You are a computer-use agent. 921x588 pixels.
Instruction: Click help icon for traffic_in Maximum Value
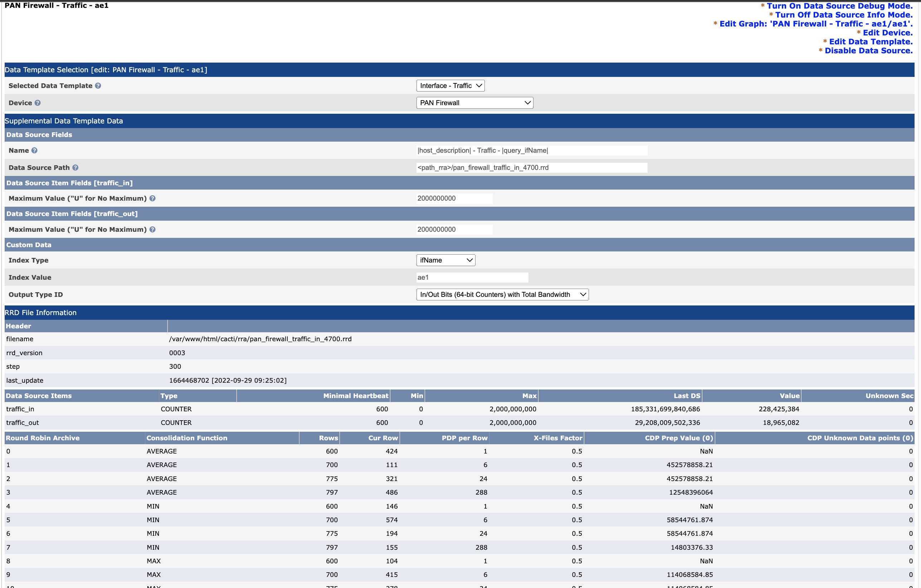(x=152, y=199)
